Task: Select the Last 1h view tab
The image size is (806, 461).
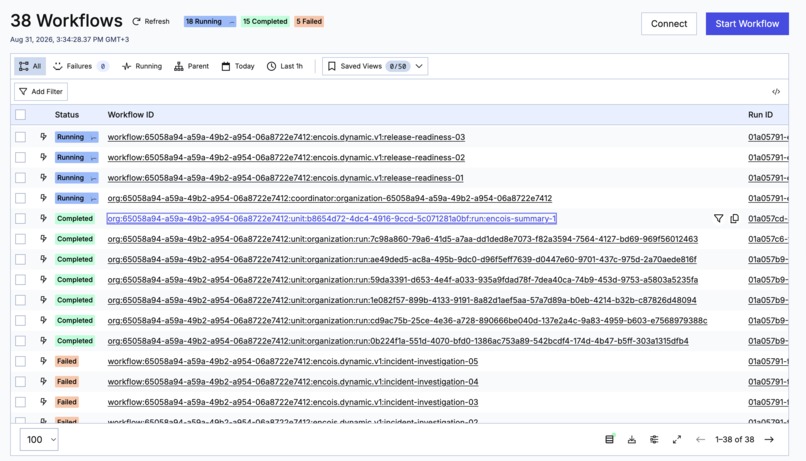Action: click(x=285, y=66)
